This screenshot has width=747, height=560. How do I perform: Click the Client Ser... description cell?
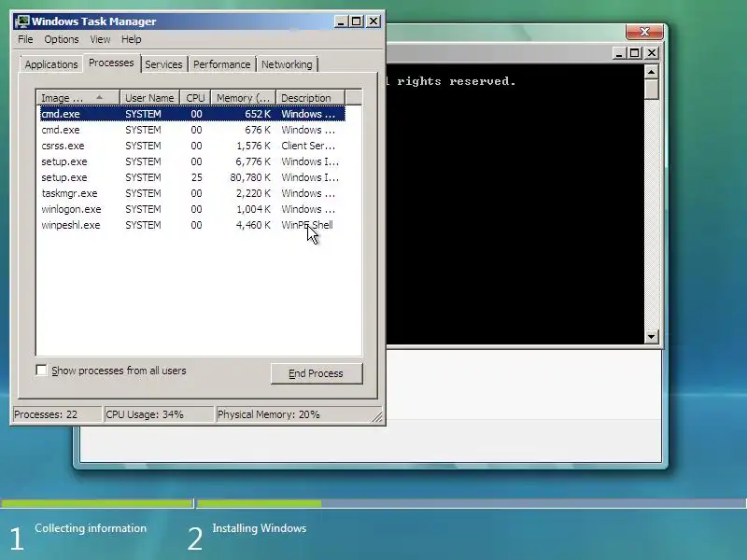tap(308, 146)
